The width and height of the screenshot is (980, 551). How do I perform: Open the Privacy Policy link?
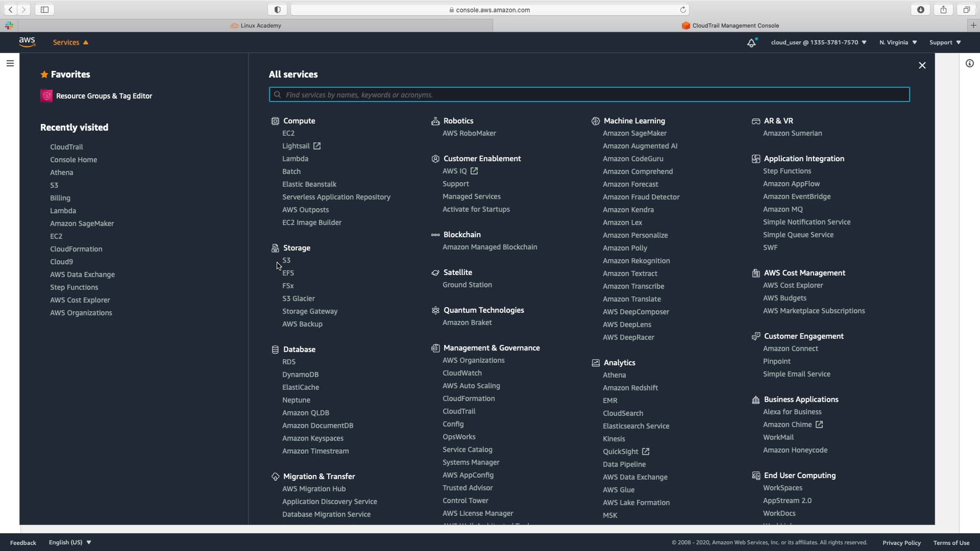(x=902, y=543)
